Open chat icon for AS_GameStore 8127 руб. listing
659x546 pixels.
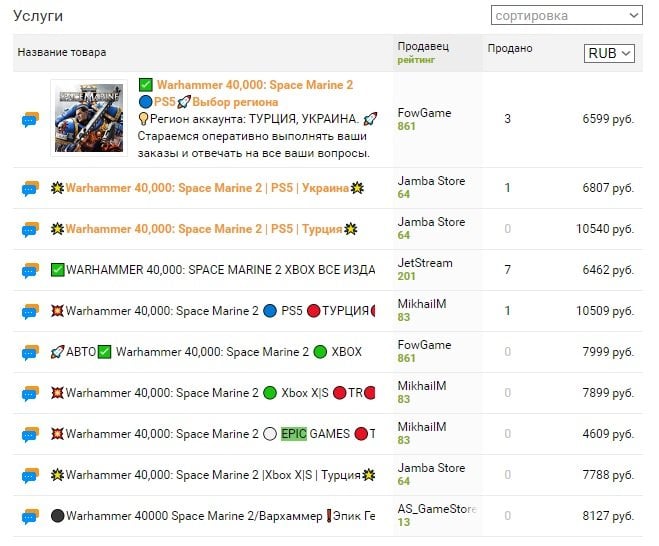coord(30,516)
